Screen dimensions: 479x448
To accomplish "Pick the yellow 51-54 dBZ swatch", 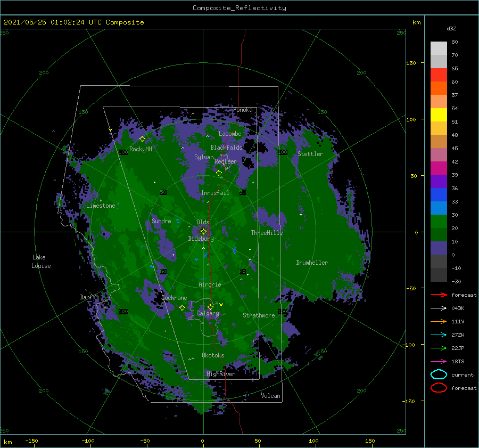I will pos(439,115).
